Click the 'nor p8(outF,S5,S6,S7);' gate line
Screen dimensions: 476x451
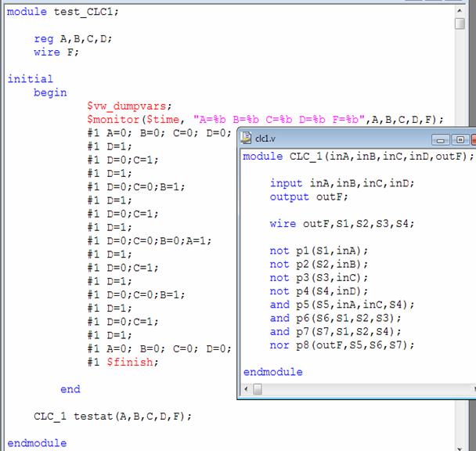(x=343, y=345)
